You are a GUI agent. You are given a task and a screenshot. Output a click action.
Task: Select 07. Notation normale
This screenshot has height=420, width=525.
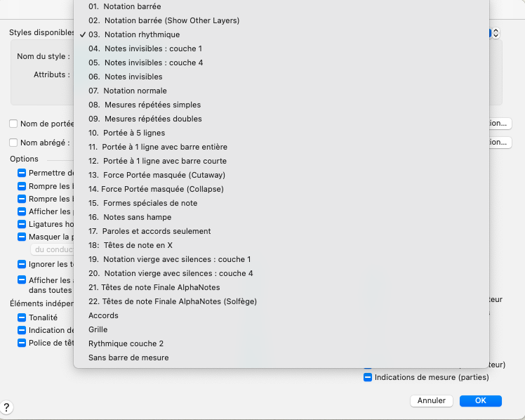[x=128, y=91]
